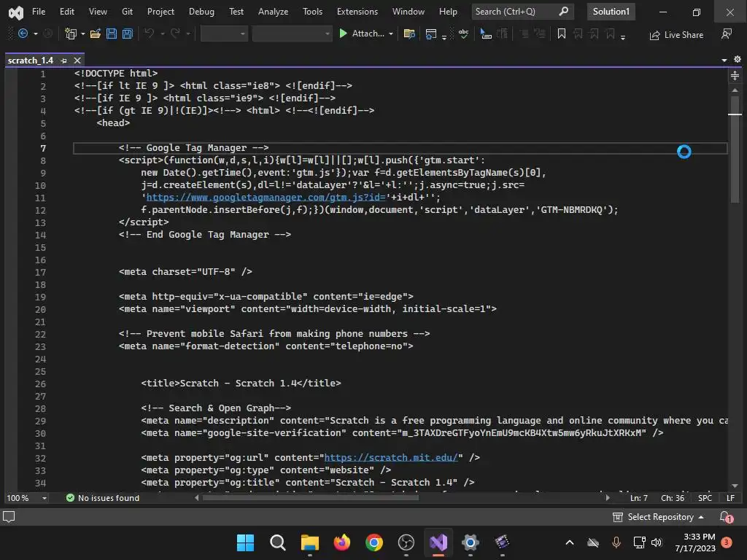Expand the Attach button dropdown arrow

coord(391,34)
